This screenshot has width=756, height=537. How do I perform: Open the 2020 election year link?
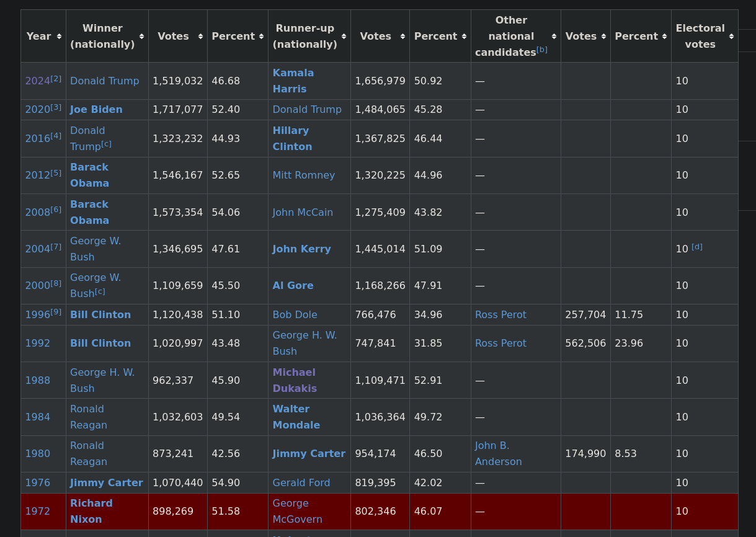37,110
